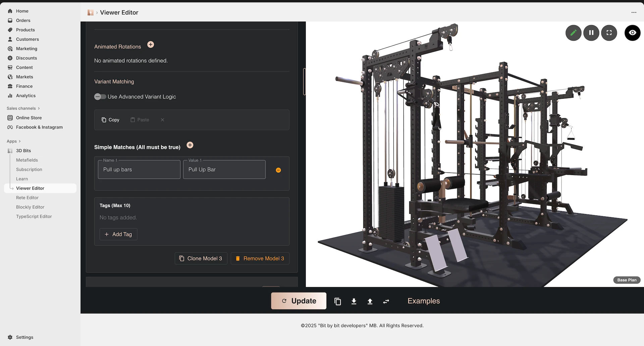Click the duplicate configuration icon in bottom bar
Viewport: 644px width, 346px height.
click(x=337, y=301)
